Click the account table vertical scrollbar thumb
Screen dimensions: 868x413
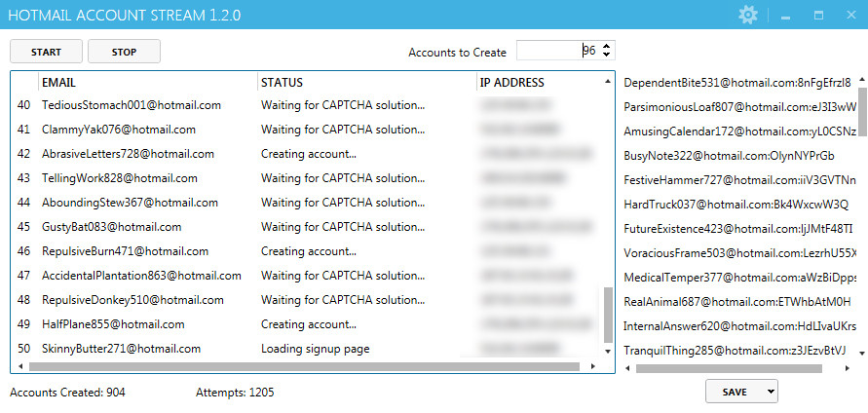[608, 314]
